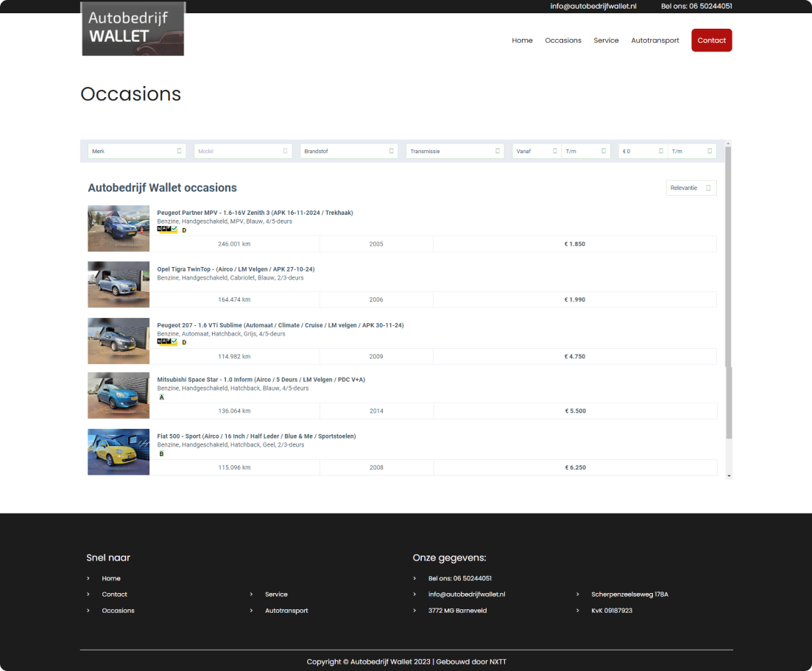Click footer info@autobedrijfwallet.nl email
812x671 pixels.
(x=467, y=594)
